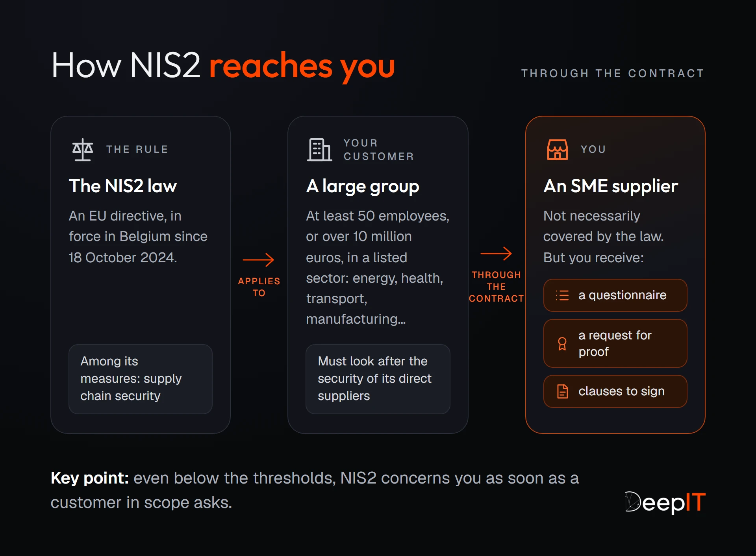Click 'A large group' heading
The width and height of the screenshot is (756, 556).
tap(363, 186)
